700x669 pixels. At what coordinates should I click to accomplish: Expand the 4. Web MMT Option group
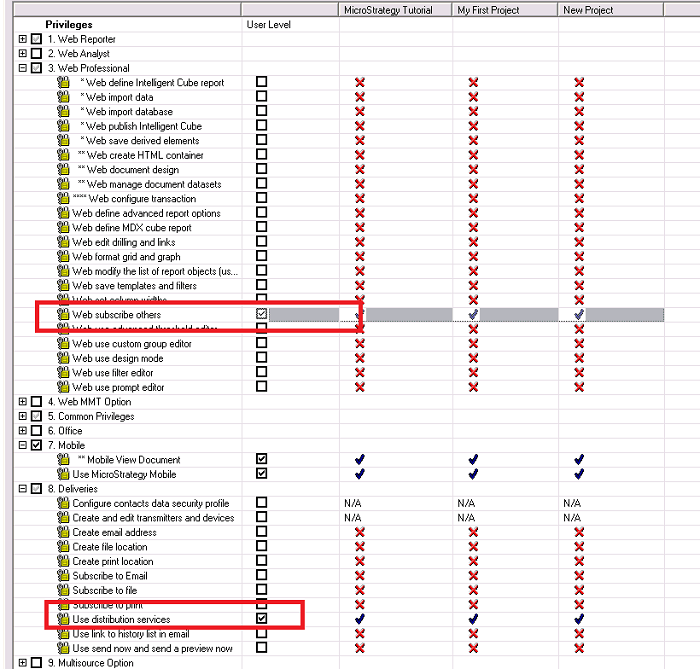click(23, 402)
